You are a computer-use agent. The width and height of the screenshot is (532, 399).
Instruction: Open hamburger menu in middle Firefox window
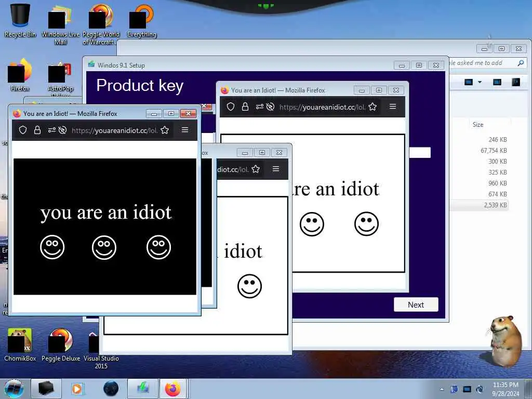tap(276, 169)
